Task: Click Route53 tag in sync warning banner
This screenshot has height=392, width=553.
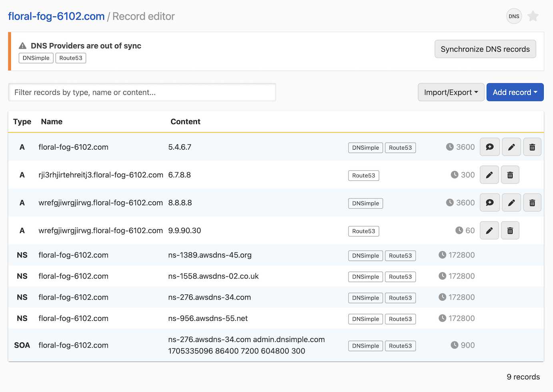Action: (71, 58)
